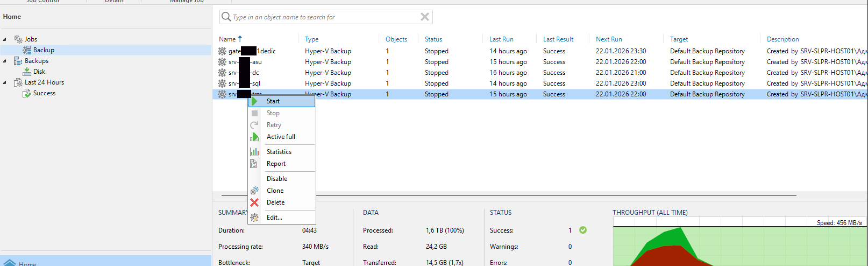Sort by the Last Result column header
The height and width of the screenshot is (266, 868).
point(558,39)
